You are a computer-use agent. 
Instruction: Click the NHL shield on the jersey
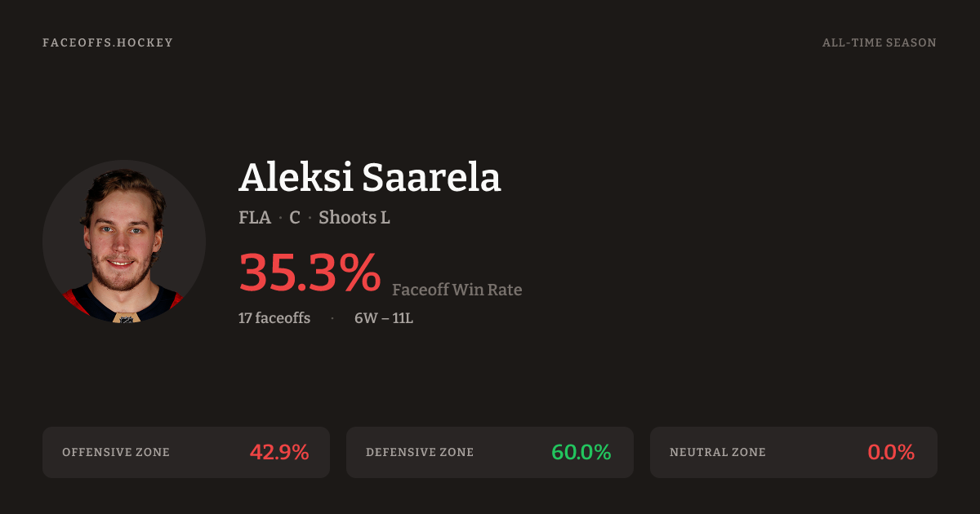tap(126, 319)
